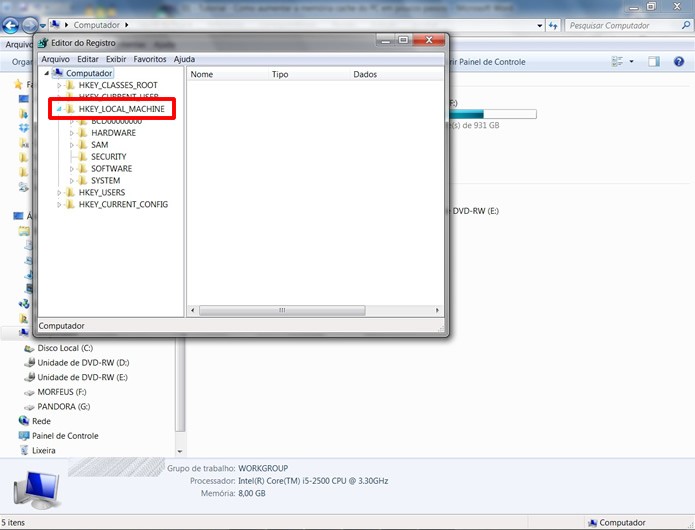
Task: Select the HKEY_USERS folder icon
Action: click(x=70, y=192)
